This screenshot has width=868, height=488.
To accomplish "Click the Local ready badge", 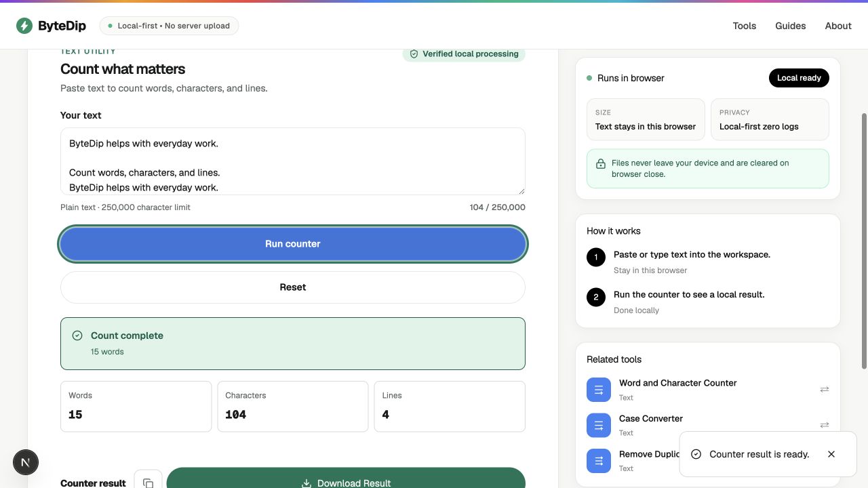I will (799, 78).
